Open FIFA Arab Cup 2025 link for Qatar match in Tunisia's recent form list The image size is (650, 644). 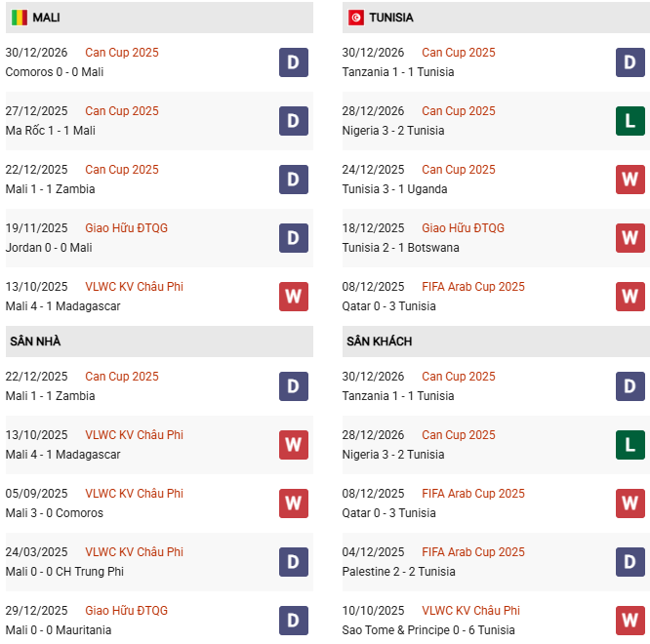[473, 287]
